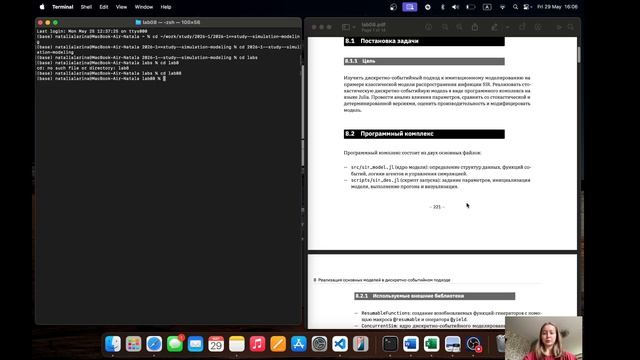Click the share icon in Preview
Viewport: 640px width, 360px height.
[475, 27]
